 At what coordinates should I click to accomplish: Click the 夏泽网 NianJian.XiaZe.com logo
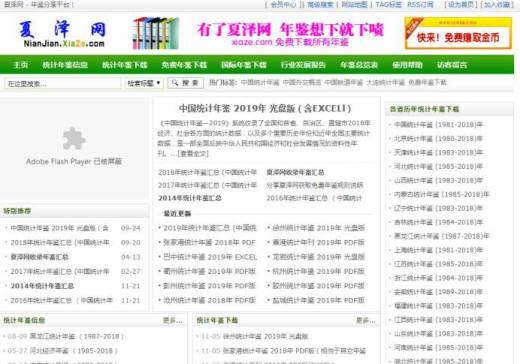click(62, 33)
